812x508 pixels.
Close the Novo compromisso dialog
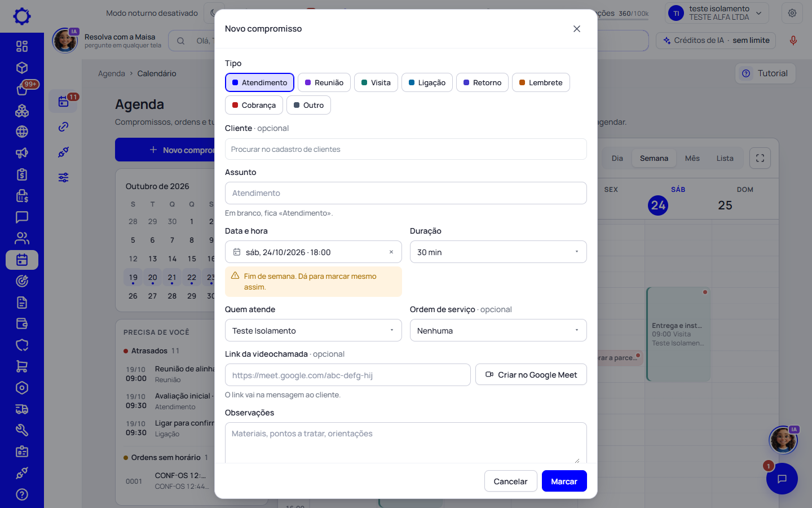tap(576, 29)
